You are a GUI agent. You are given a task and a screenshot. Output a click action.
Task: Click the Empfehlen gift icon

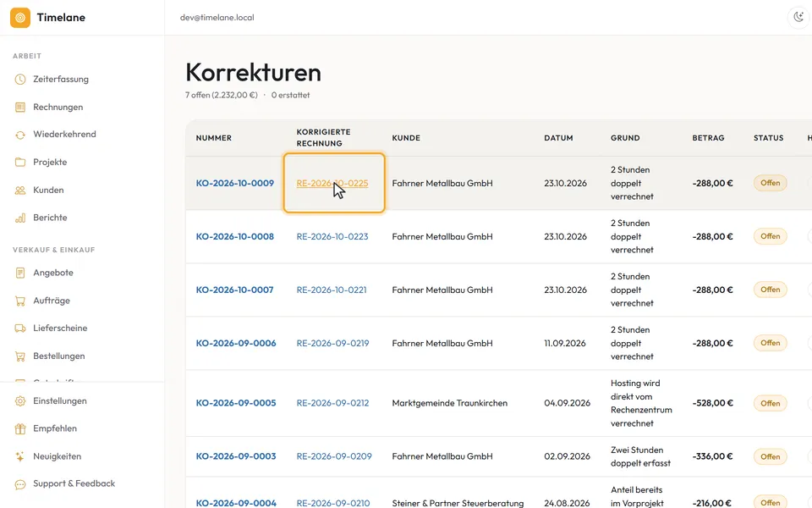(x=20, y=428)
